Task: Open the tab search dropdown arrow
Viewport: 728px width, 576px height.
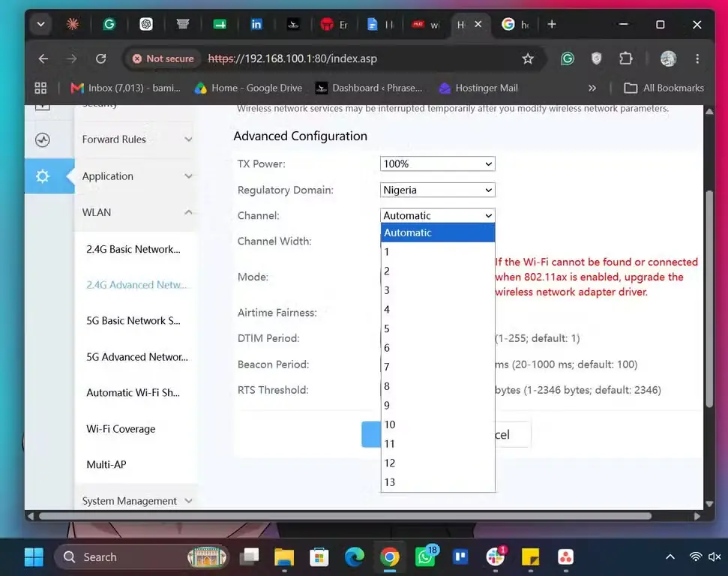Action: [40, 24]
